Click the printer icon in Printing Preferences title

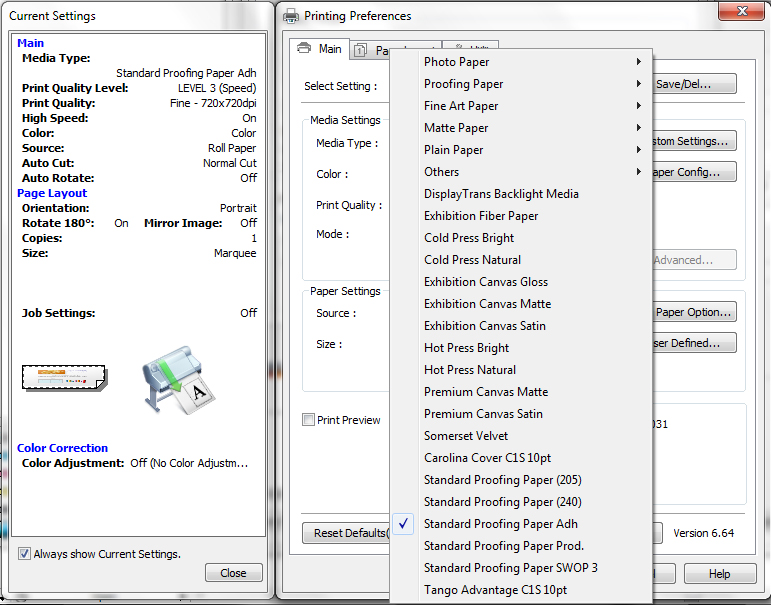pyautogui.click(x=291, y=16)
